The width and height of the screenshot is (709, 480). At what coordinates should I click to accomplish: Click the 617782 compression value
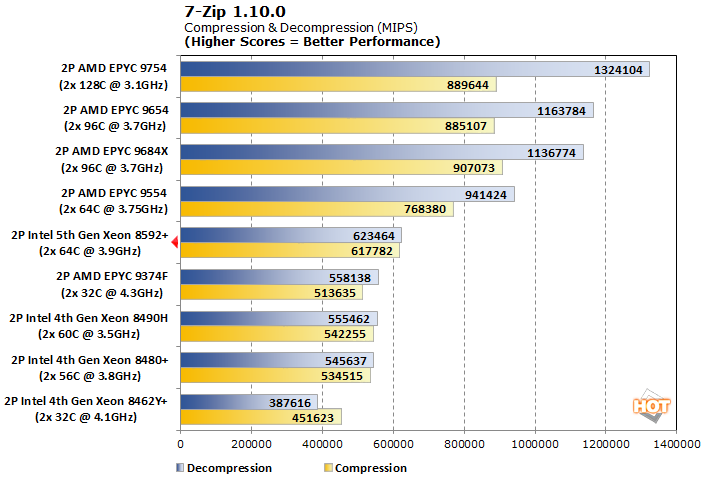[x=372, y=251]
